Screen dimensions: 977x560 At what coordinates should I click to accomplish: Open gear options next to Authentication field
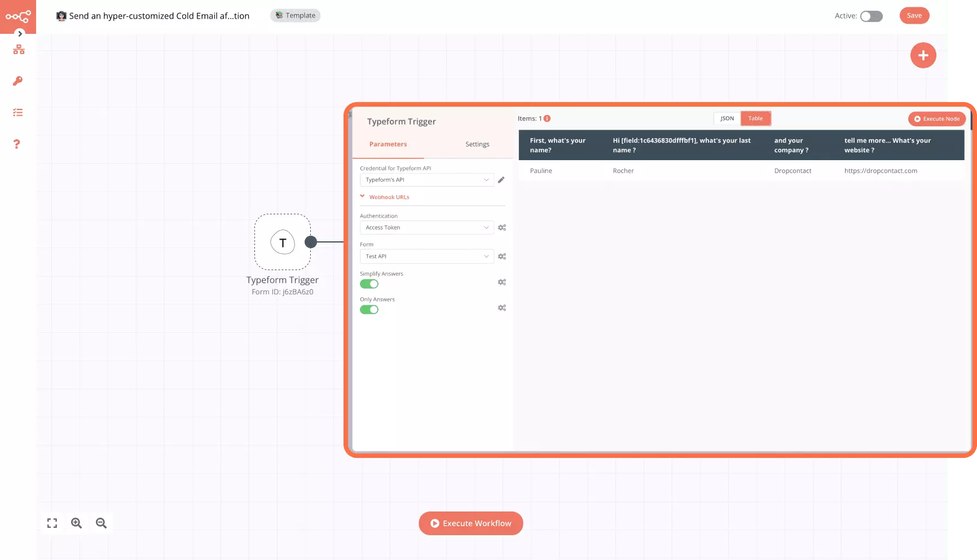501,227
